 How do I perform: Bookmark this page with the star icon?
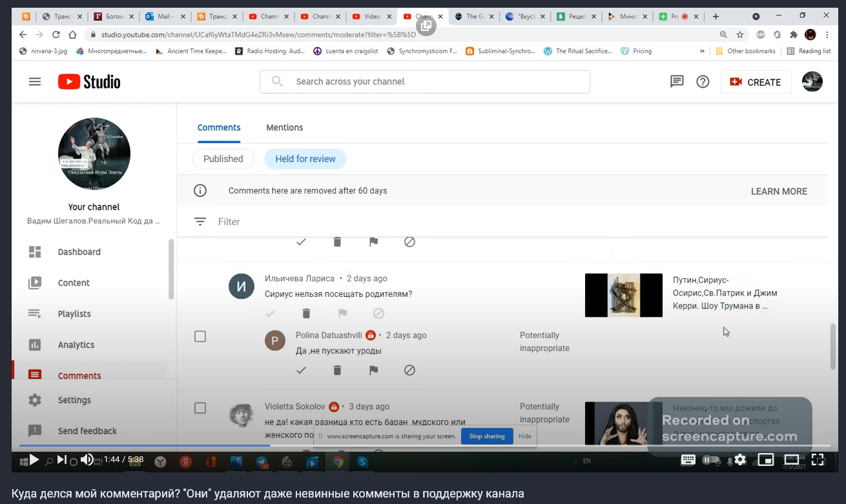point(740,35)
